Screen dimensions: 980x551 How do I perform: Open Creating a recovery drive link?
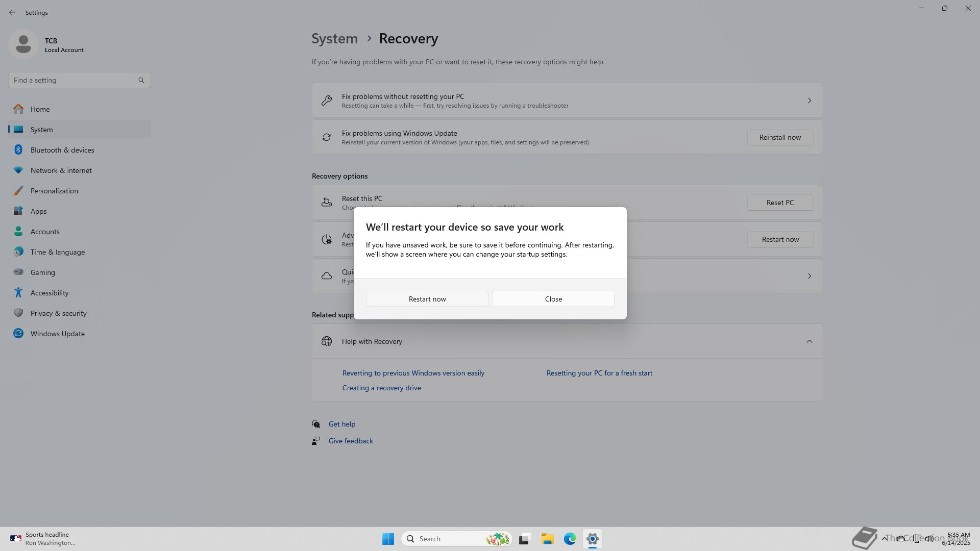(381, 388)
